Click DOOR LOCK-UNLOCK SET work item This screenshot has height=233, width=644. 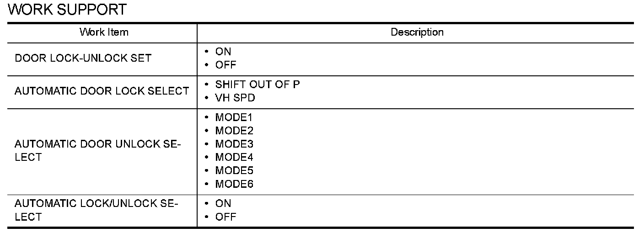pos(83,58)
